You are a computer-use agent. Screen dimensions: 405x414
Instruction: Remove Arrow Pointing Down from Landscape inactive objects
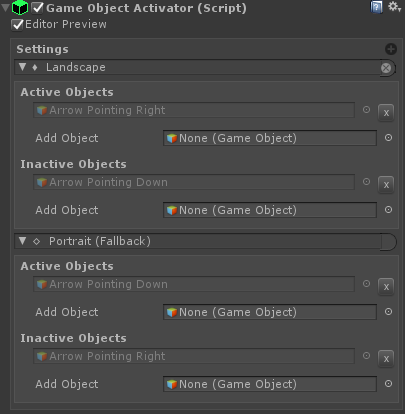click(x=386, y=185)
